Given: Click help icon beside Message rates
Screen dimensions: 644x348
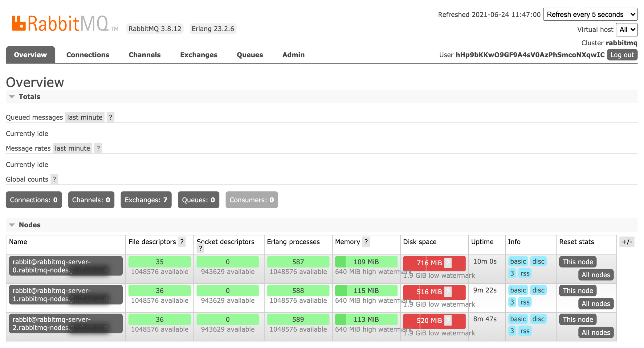Looking at the screenshot, I should (x=98, y=148).
